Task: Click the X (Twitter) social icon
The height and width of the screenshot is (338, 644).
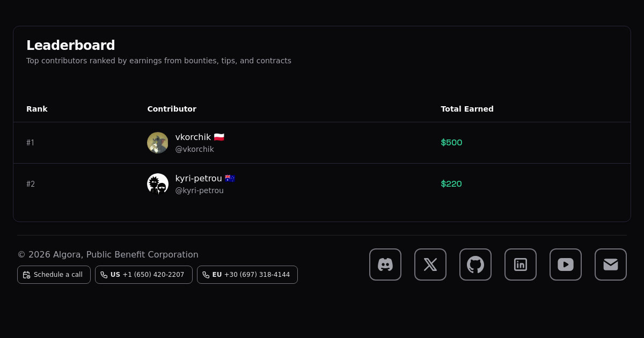Action: (x=430, y=264)
